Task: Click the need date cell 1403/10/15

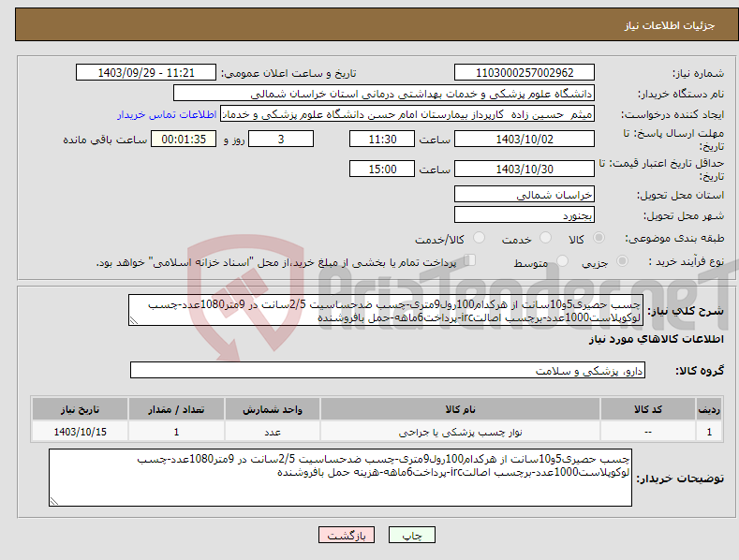Action: [81, 432]
